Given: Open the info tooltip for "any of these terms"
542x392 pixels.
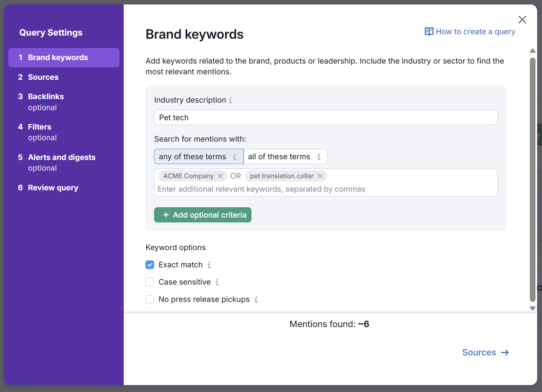Looking at the screenshot, I should 235,157.
